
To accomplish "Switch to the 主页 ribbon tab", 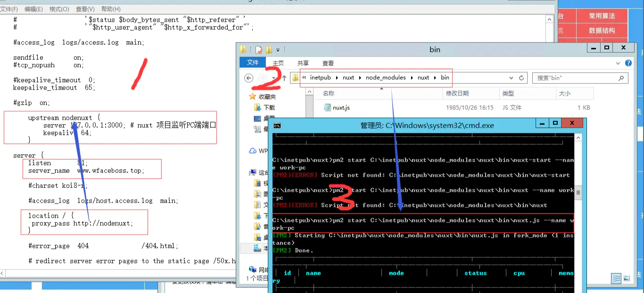I will (x=278, y=63).
